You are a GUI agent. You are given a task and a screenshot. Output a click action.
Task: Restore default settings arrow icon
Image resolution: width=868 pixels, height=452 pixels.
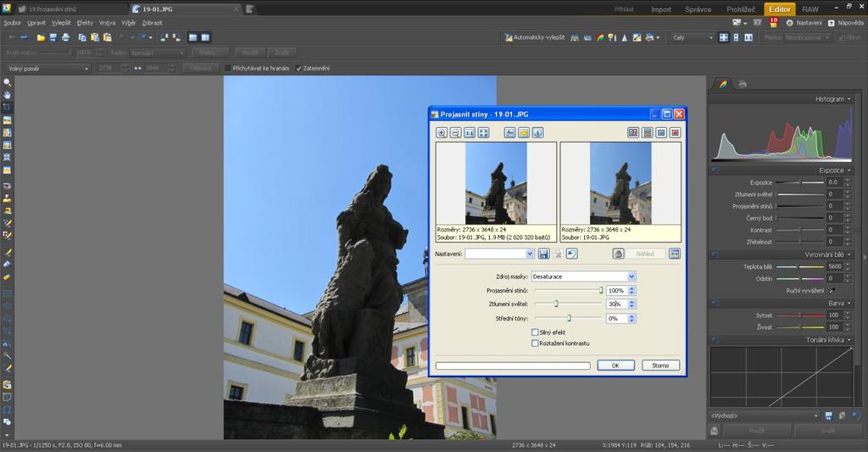click(572, 254)
